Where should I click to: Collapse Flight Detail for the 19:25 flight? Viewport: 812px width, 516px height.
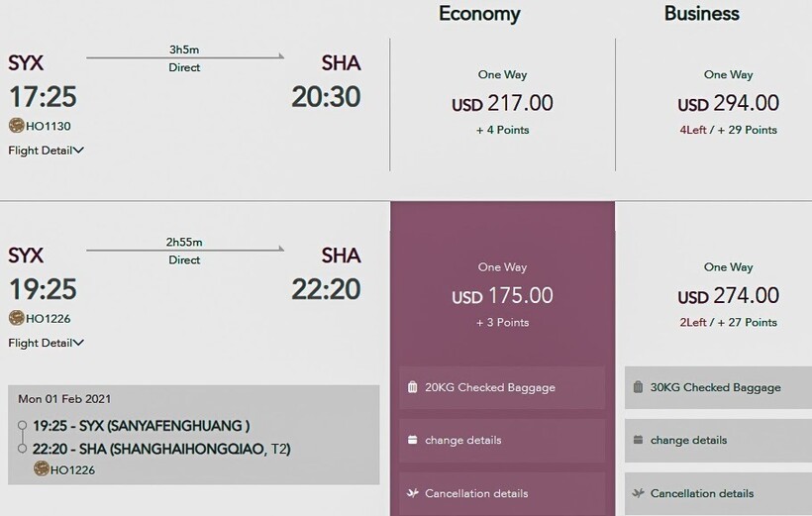click(x=46, y=343)
